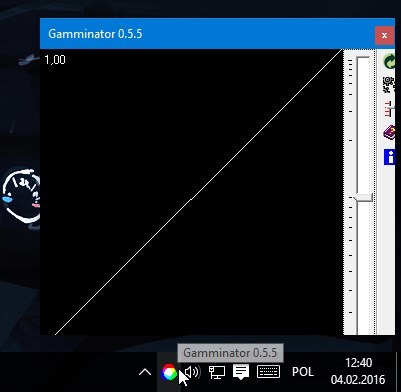The height and width of the screenshot is (392, 401).
Task: Click the gamma slider thumb
Action: coord(363,197)
